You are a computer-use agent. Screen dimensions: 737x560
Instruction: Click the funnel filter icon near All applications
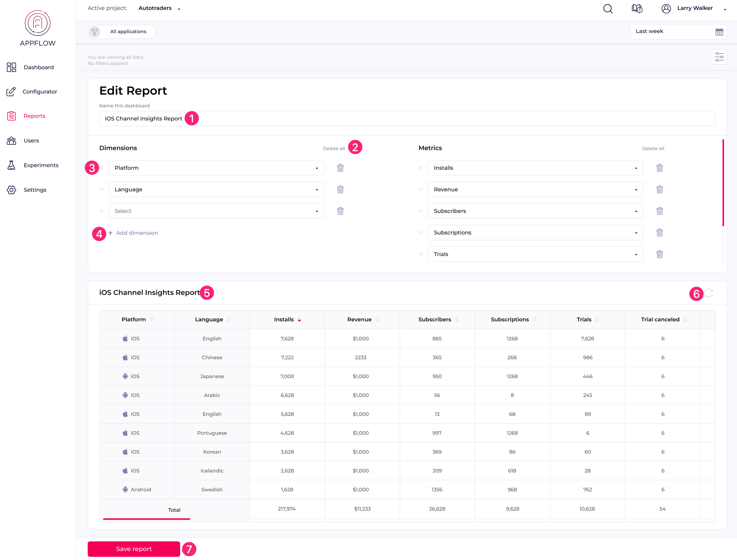point(95,31)
